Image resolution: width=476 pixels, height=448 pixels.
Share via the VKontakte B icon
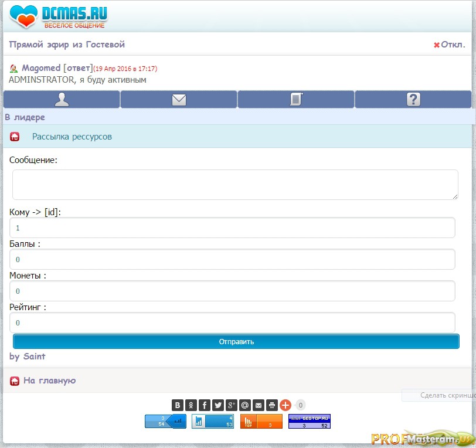tap(178, 405)
